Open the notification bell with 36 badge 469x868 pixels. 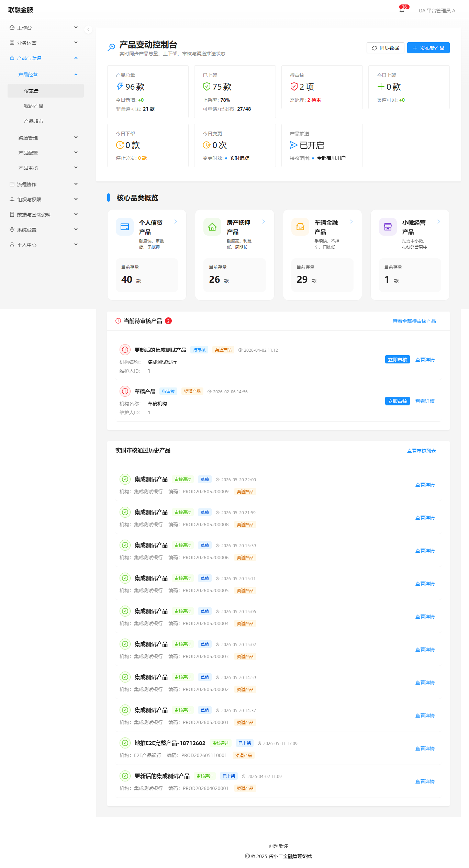point(401,10)
